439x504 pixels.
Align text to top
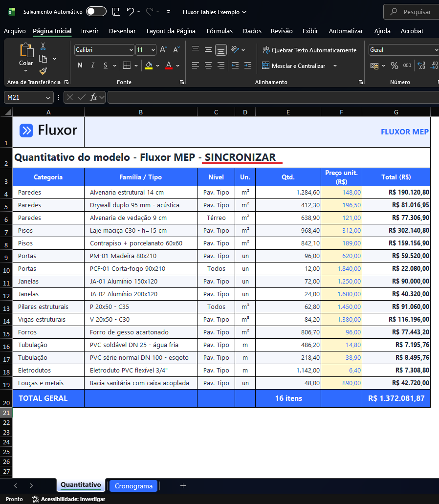pos(196,49)
